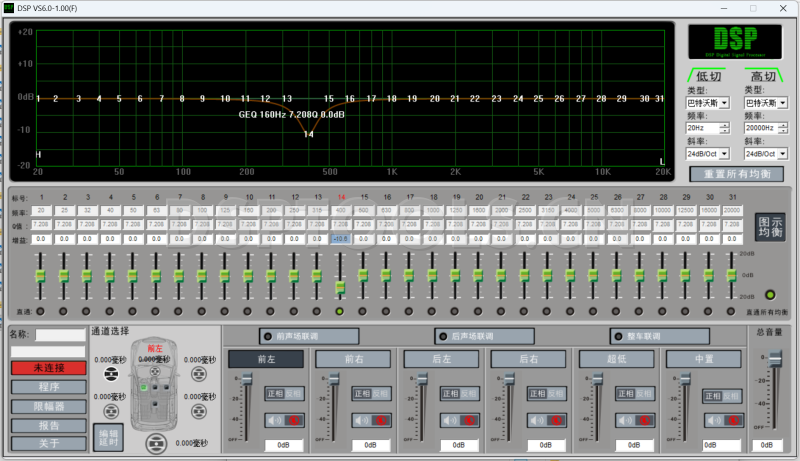Screen dimensions: 800x461
Task: Open the 低切 slope 24dB/Oct dropdown
Action: click(x=724, y=153)
